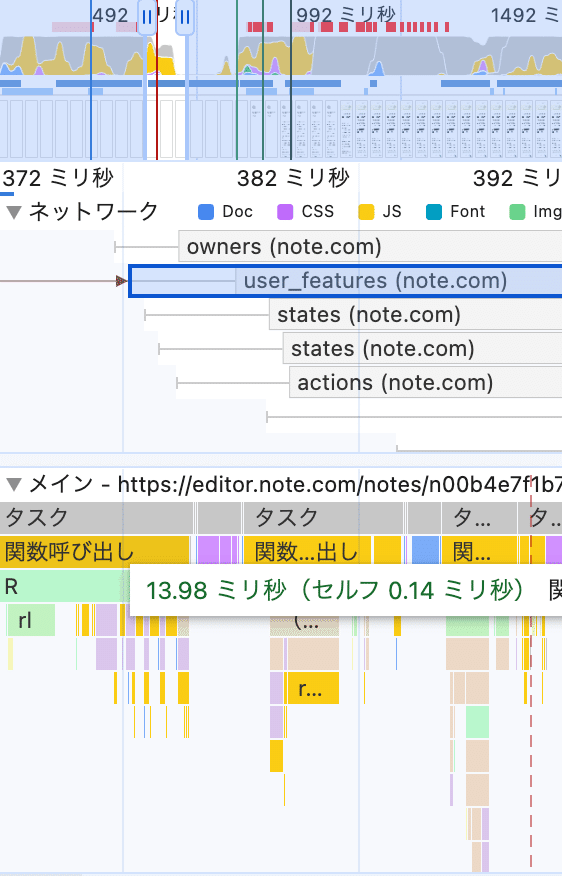Select the actions (note.com) request
The image size is (562, 876).
[426, 383]
